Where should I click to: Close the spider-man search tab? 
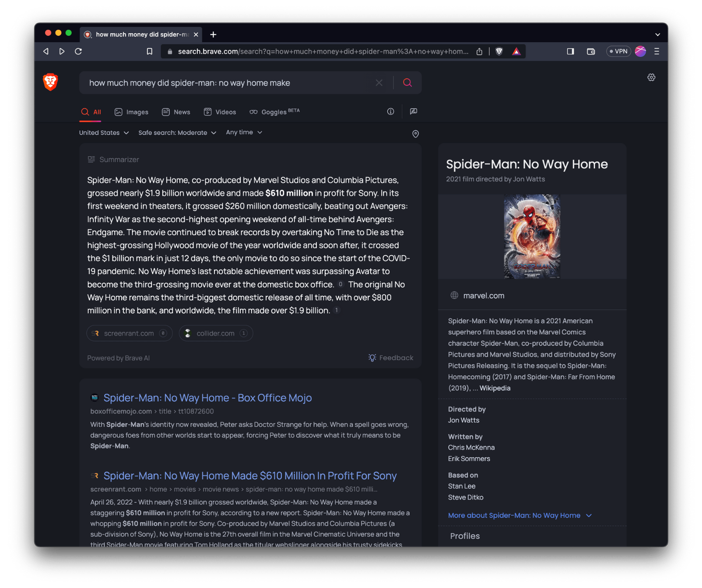click(196, 35)
